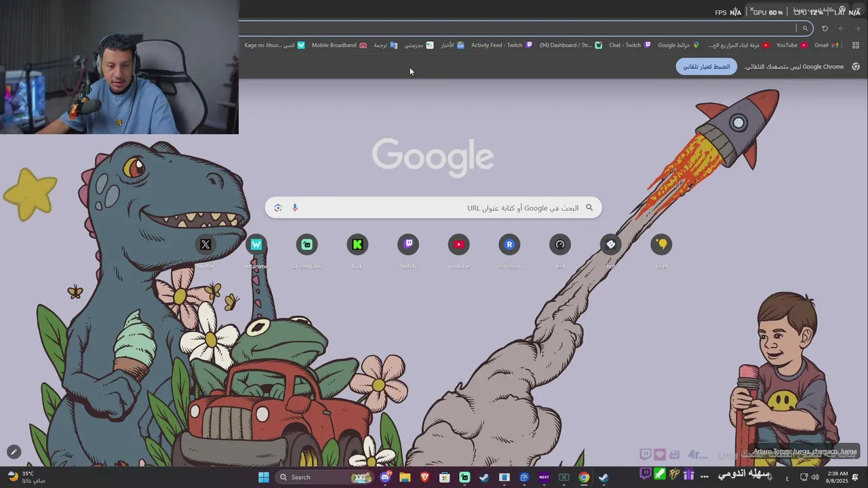This screenshot has width=868, height=488.
Task: Open the twitch shortcut tile
Action: [408, 252]
